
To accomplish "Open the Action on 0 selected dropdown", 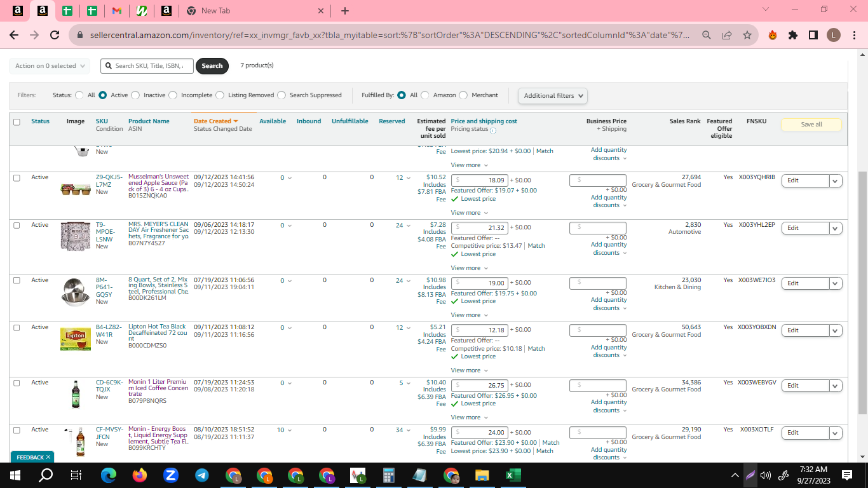I will pos(50,66).
